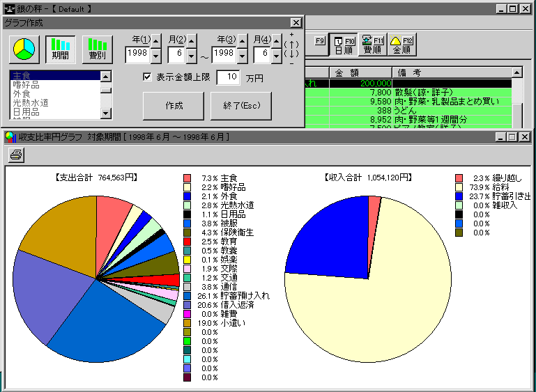Click the 貯蓄引き出 income legend swatch
Image resolution: width=536 pixels, height=392 pixels.
(x=459, y=196)
